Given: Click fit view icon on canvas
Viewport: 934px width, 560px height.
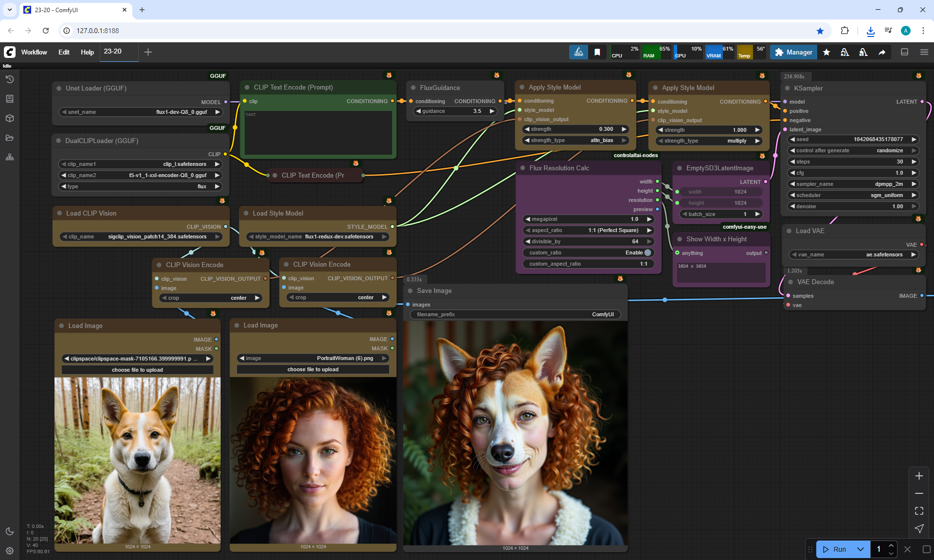Looking at the screenshot, I should tap(919, 511).
